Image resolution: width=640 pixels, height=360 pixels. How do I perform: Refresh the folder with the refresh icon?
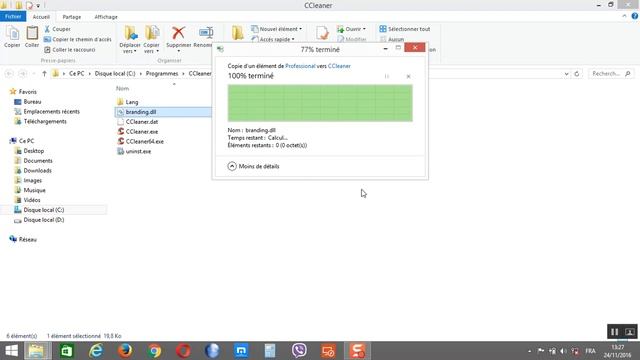(577, 74)
